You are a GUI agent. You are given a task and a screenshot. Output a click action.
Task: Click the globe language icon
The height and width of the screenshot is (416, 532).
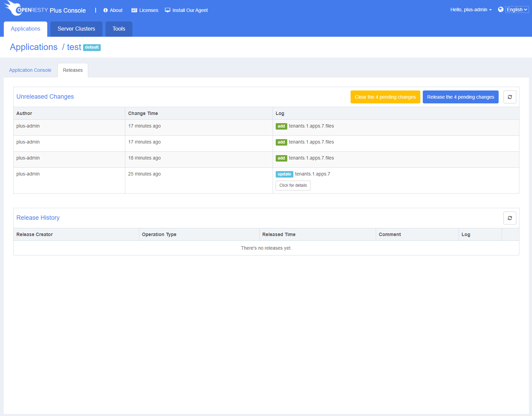coord(501,10)
